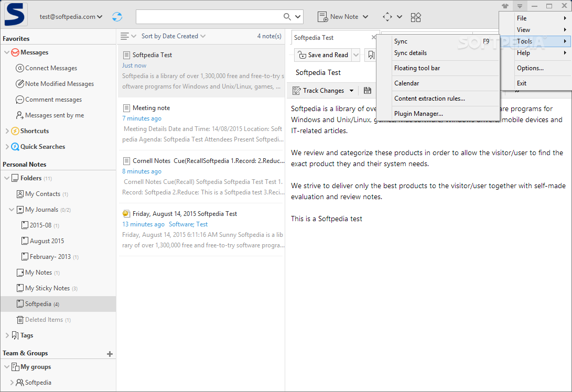The image size is (572, 392).
Task: Click the fullscreen arrows icon
Action: pyautogui.click(x=387, y=17)
